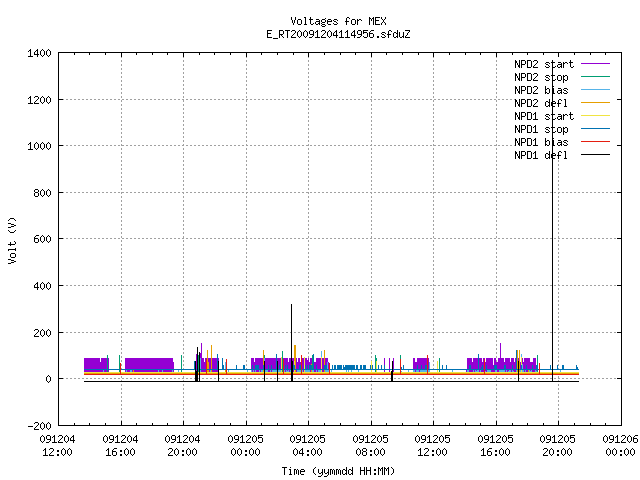
Task: Click the 'NPD1 start' legend label
Action: tap(544, 116)
